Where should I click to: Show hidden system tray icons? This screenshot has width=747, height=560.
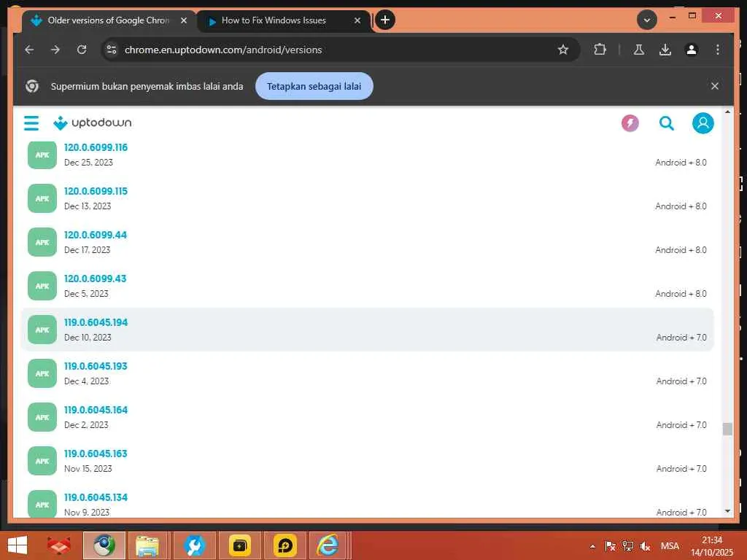(592, 546)
